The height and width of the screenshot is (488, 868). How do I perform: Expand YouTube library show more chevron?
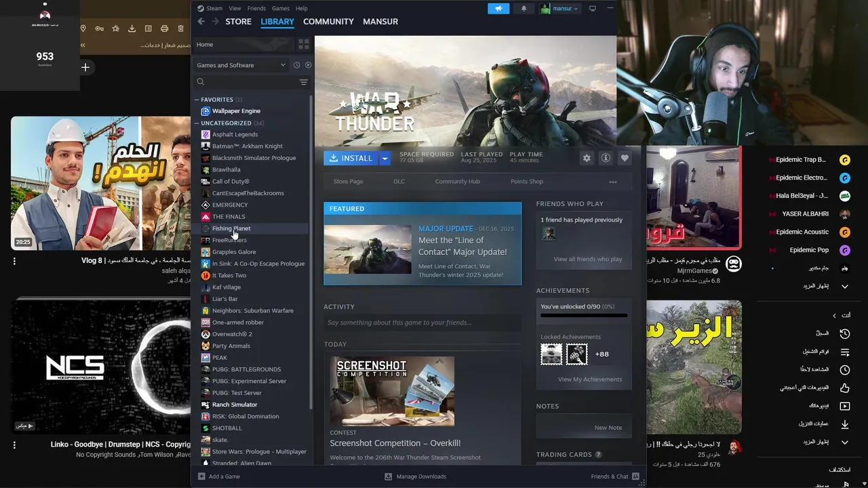[x=845, y=442]
